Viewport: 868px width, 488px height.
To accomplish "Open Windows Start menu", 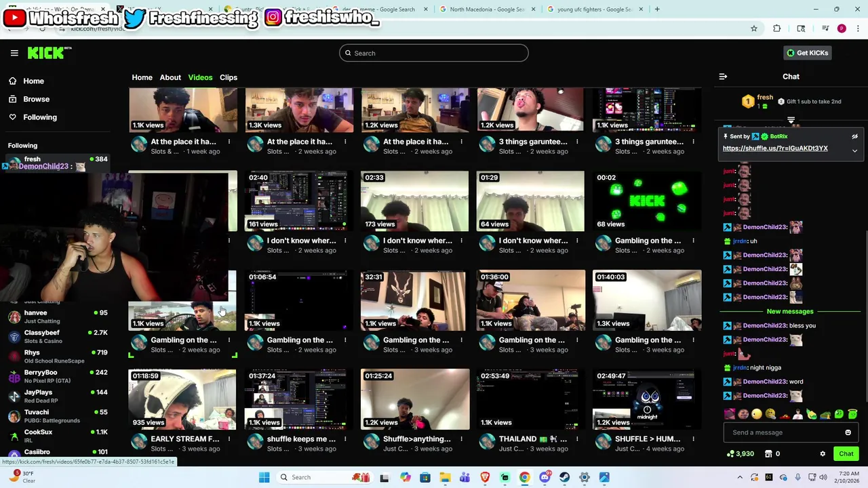I will [264, 477].
